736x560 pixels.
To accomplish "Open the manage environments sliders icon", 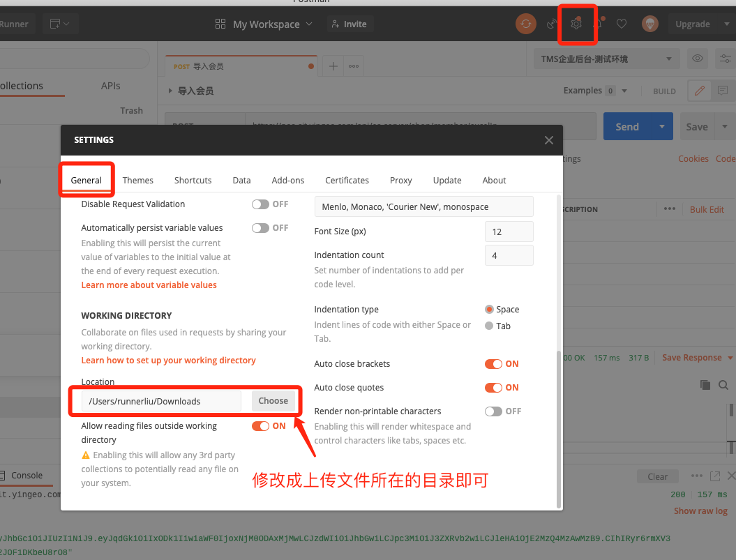I will [x=726, y=59].
